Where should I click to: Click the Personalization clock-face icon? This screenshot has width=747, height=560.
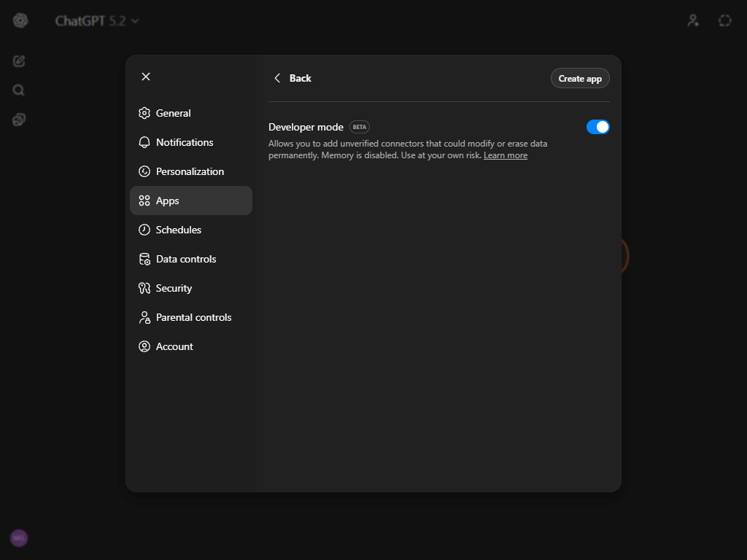coord(144,171)
